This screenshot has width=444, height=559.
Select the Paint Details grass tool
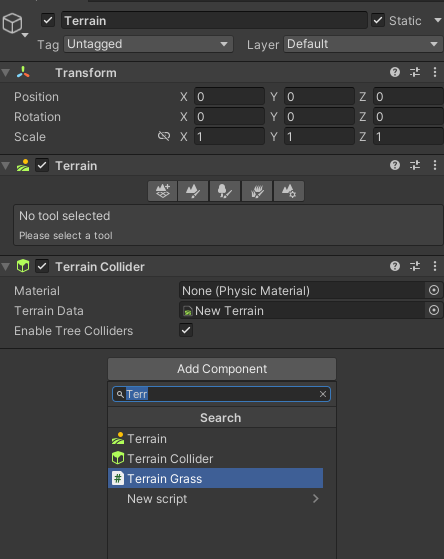[x=257, y=191]
